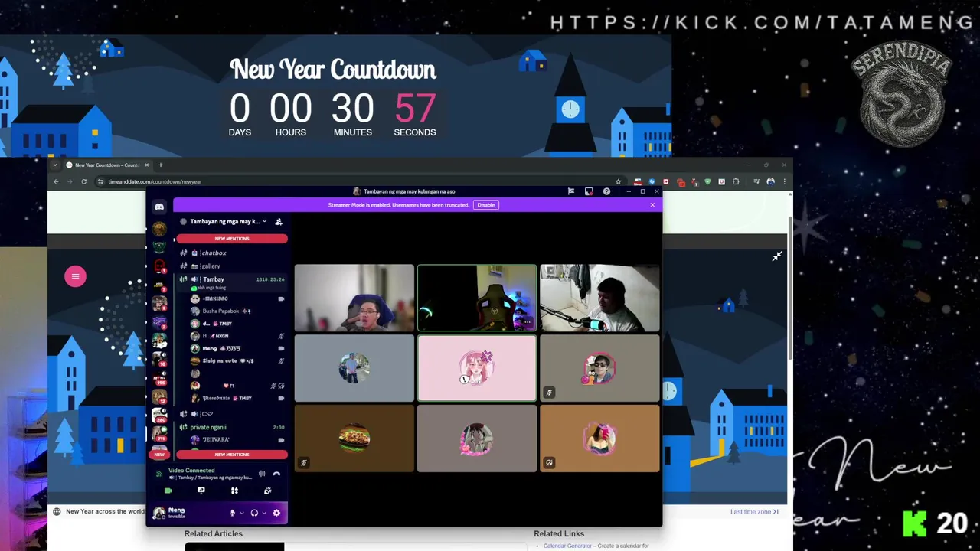Jump to lower NEW MENTIONS pill
980x551 pixels.
pyautogui.click(x=232, y=455)
